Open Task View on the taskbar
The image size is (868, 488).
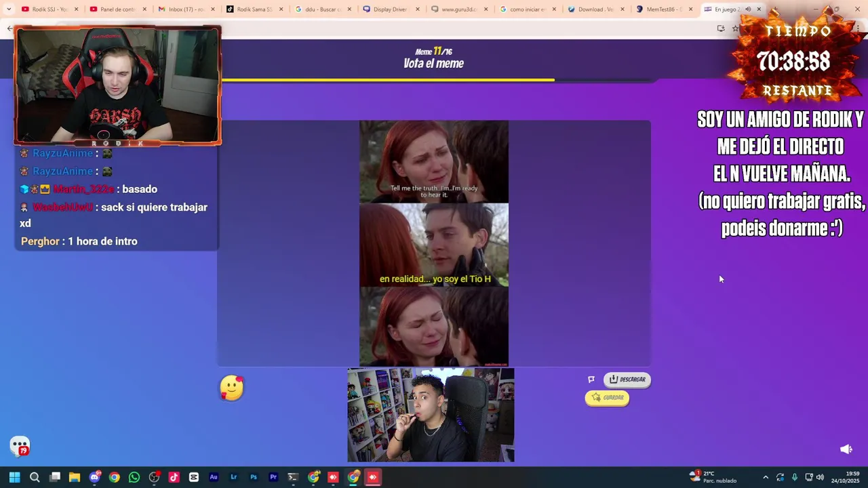coord(55,477)
